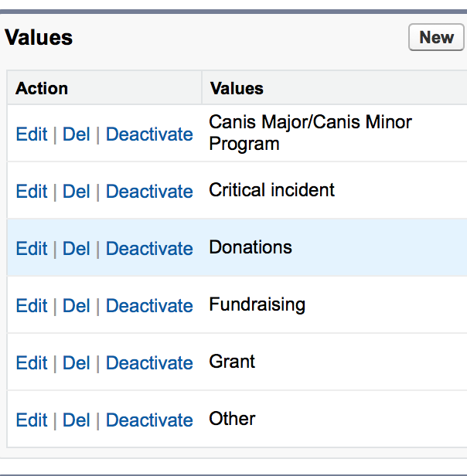467x476 pixels.
Task: Select the Donations row text
Action: pyautogui.click(x=251, y=247)
